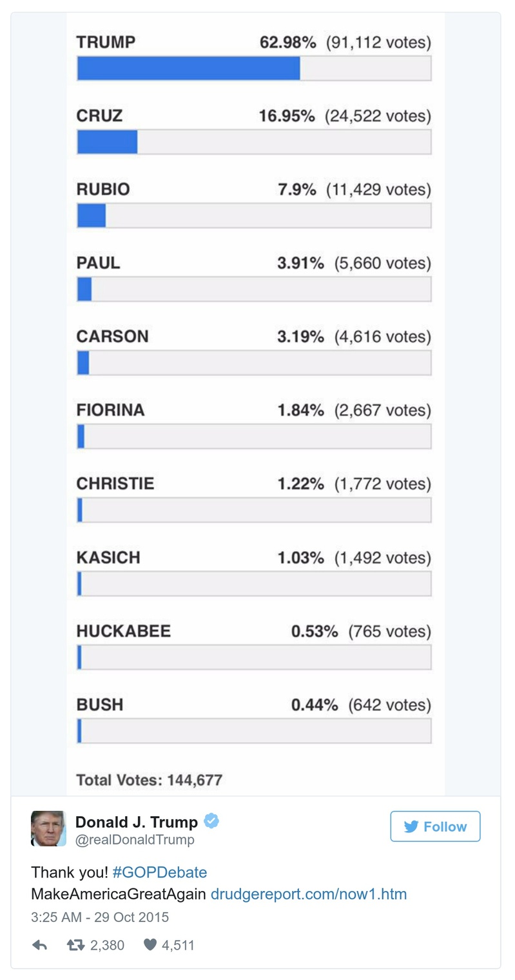Like the tweet with the heart icon
The width and height of the screenshot is (515, 980).
(150, 945)
